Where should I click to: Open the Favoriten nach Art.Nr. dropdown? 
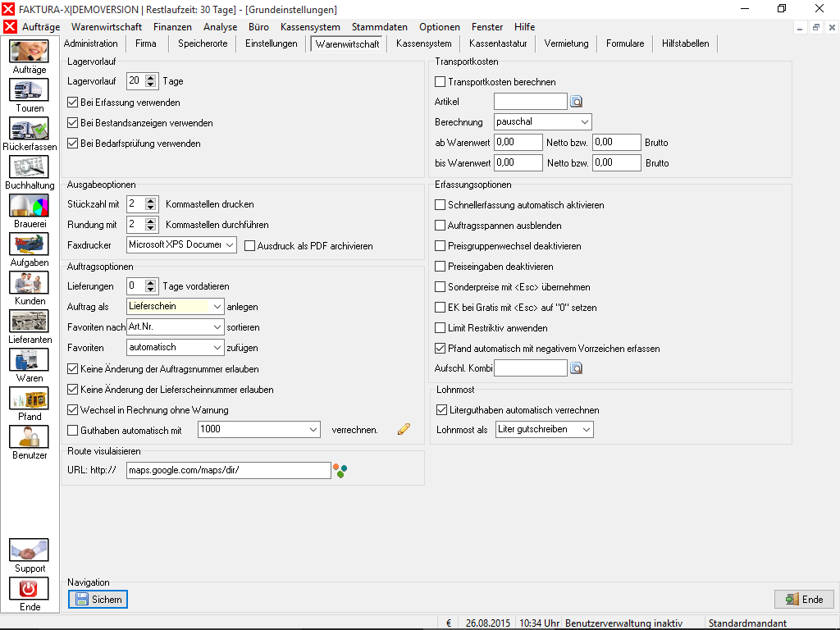tap(176, 326)
